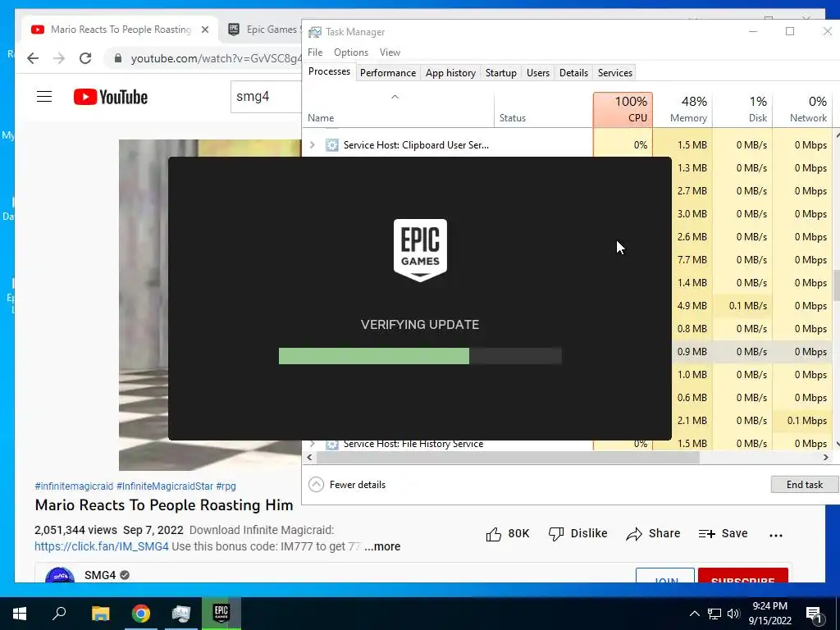Screen dimensions: 840x630
Task: Sort processes by Name column header
Action: [398, 110]
